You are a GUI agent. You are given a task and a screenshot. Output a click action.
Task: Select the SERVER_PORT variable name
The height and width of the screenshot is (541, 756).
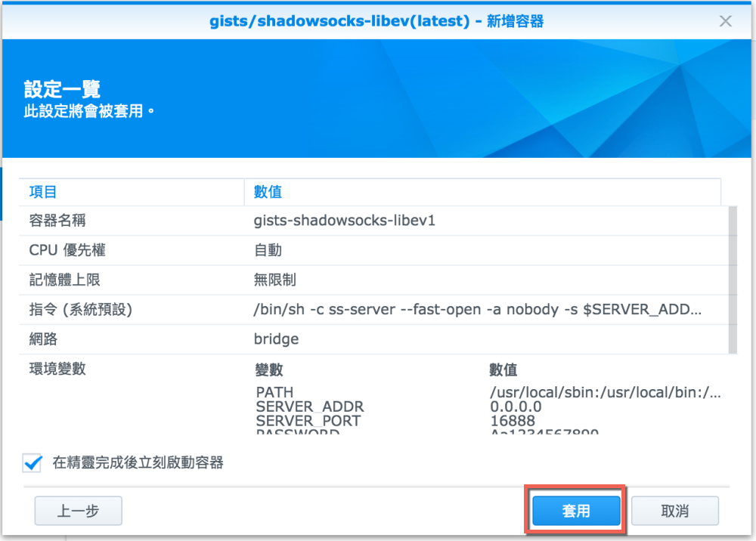click(x=308, y=421)
